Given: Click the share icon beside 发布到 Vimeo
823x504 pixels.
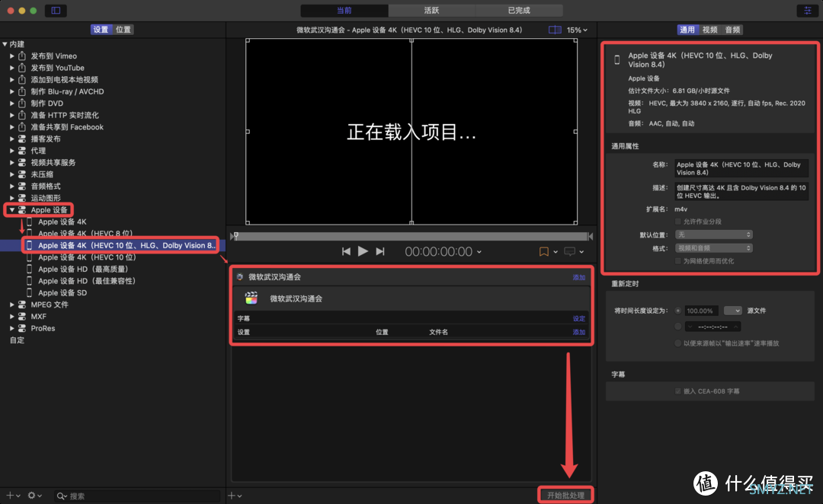Looking at the screenshot, I should coord(22,56).
